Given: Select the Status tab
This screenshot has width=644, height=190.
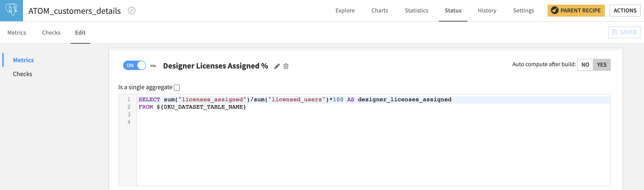Looking at the screenshot, I should 453,11.
